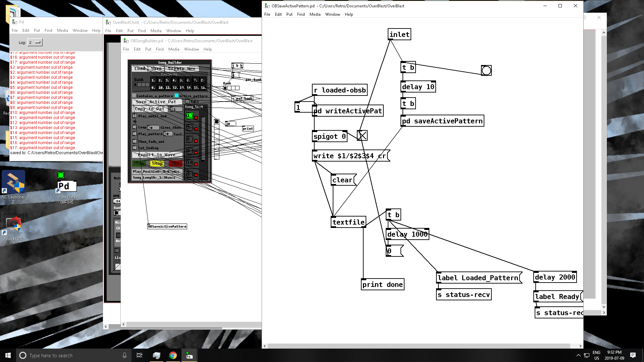Screen dimensions: 644x362
Task: Click Copy_to_Pat button
Action: (151, 109)
